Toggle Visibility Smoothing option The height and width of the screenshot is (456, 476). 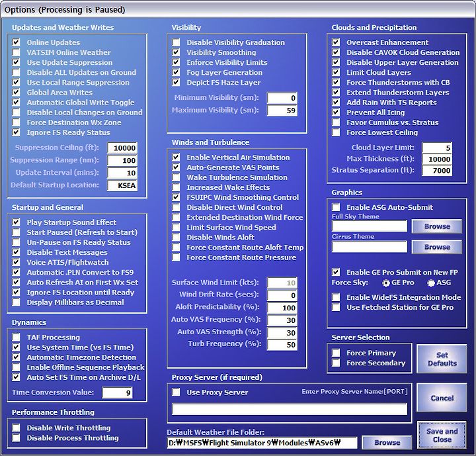click(x=176, y=52)
